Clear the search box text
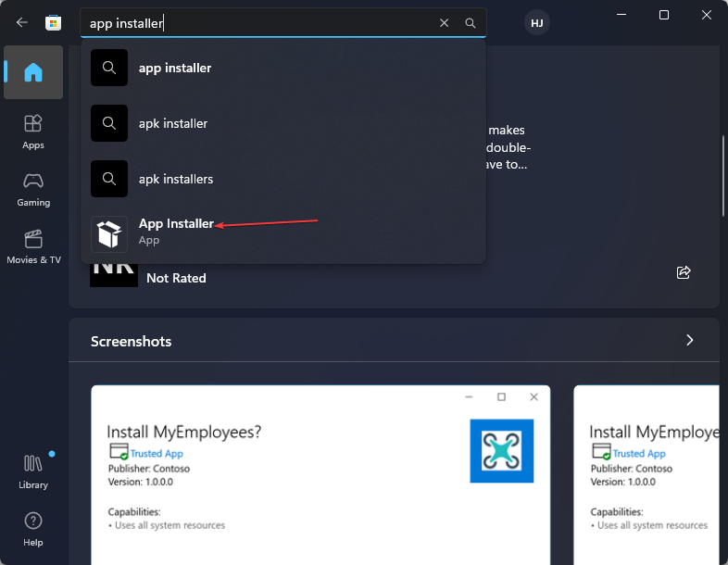Screen dimensions: 728x565 pos(444,23)
